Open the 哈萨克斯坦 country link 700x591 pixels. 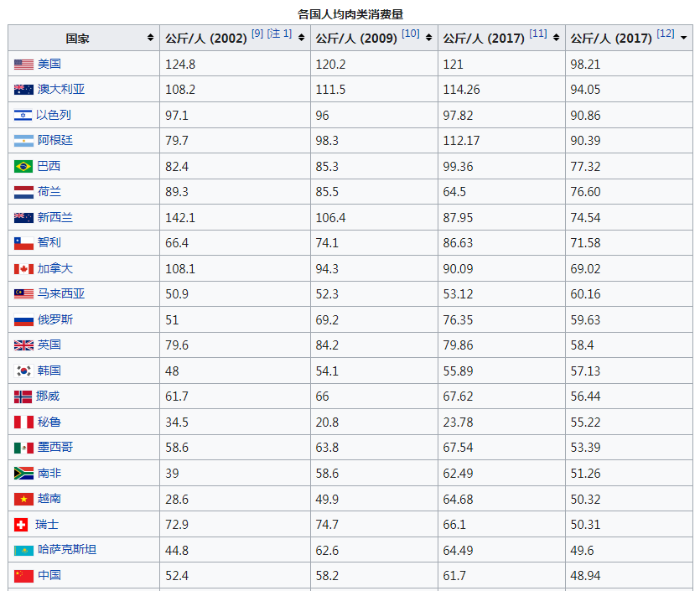click(67, 549)
